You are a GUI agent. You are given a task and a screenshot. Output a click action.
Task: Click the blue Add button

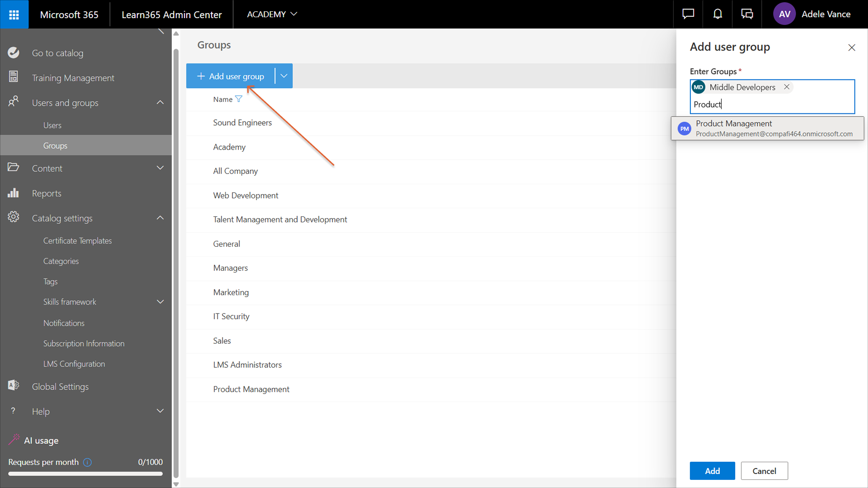tap(712, 471)
